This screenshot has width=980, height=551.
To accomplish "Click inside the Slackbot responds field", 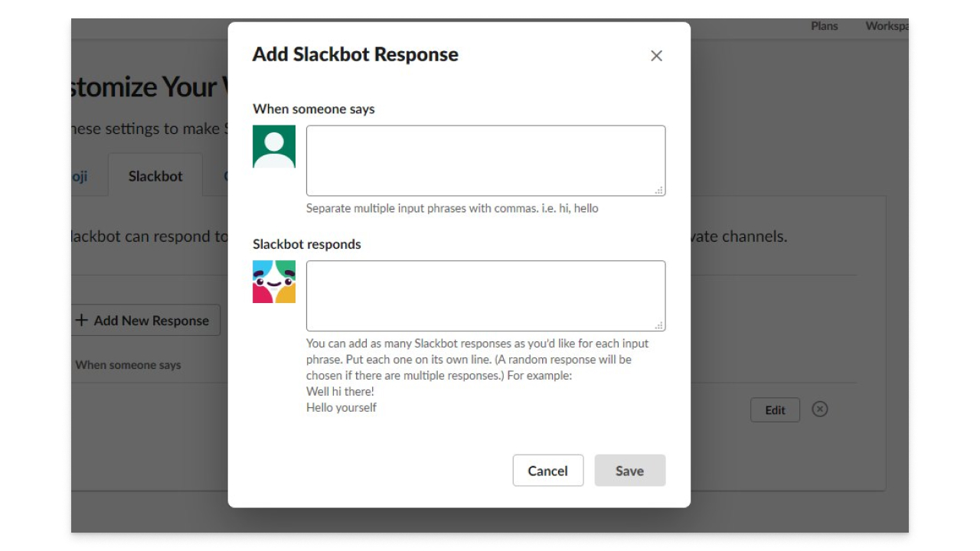I will [x=486, y=293].
